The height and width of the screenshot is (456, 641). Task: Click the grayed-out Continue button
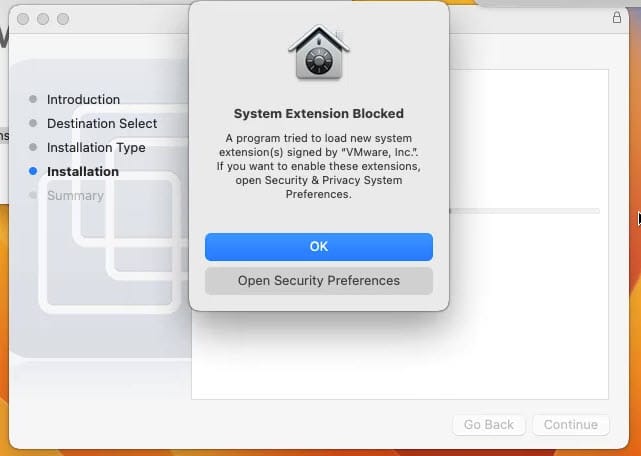point(571,425)
